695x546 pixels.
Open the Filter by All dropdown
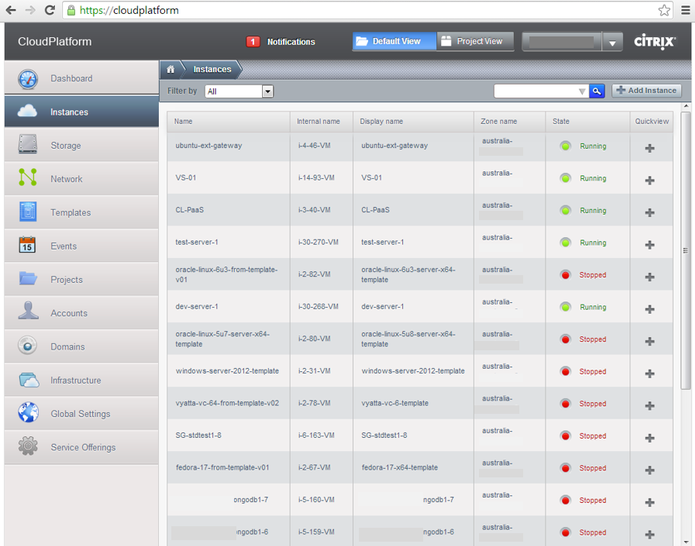pos(239,91)
